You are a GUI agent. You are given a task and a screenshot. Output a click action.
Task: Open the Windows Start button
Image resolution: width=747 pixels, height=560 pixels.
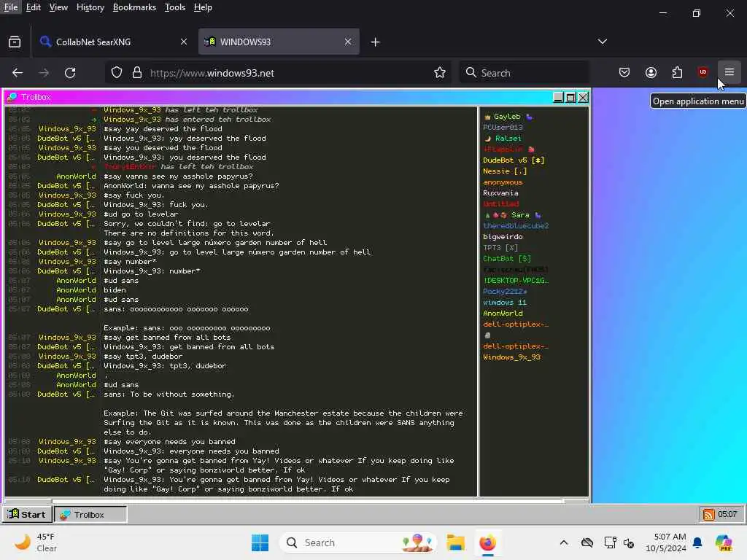260,542
